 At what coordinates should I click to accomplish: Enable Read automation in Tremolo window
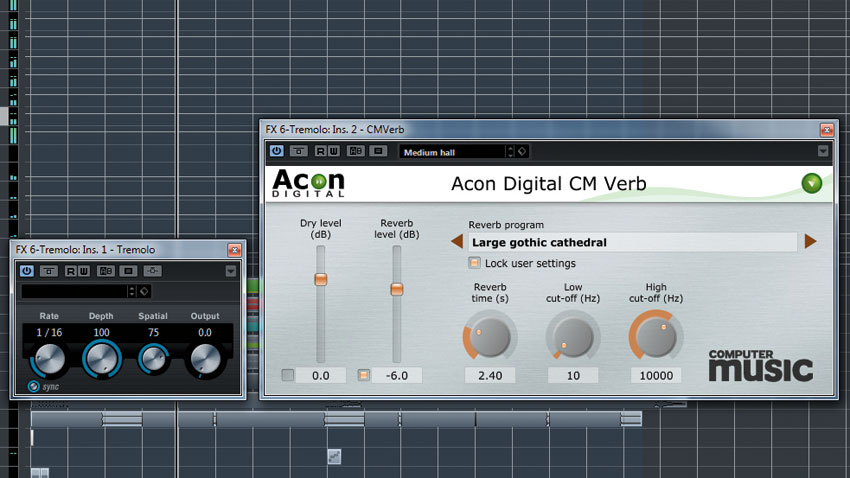70,270
